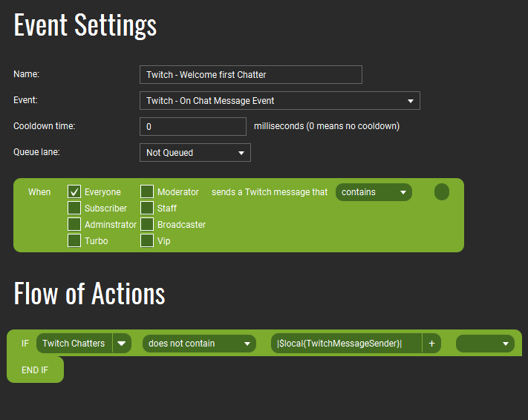Viewport: 528px width, 420px height.
Task: Click the plus icon beside TwitchMessageSender field
Action: click(x=431, y=344)
